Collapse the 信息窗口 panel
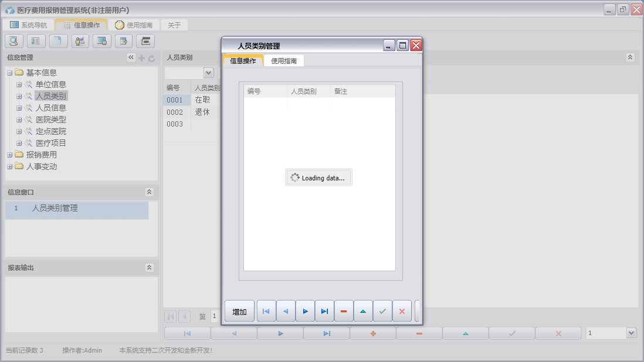The image size is (644, 362). (150, 192)
